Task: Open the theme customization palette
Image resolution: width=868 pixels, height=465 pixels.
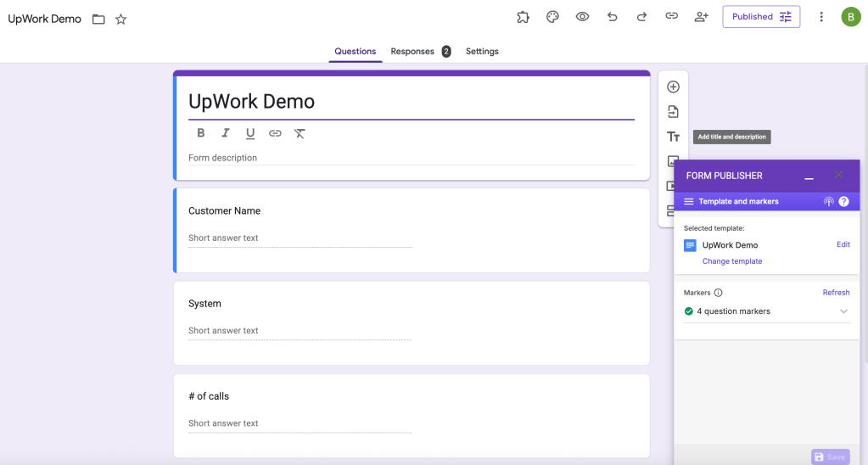Action: [552, 17]
